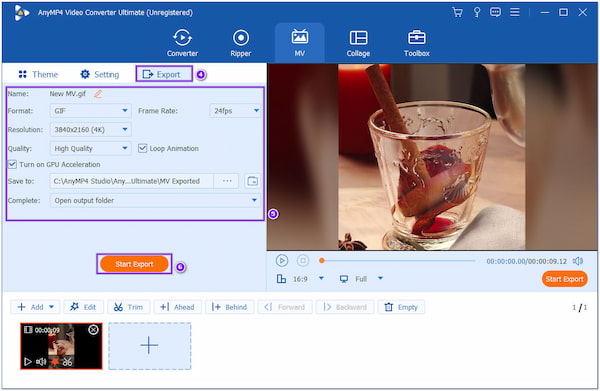The height and width of the screenshot is (391, 600).
Task: Switch to the Ripper tab
Action: coord(241,43)
